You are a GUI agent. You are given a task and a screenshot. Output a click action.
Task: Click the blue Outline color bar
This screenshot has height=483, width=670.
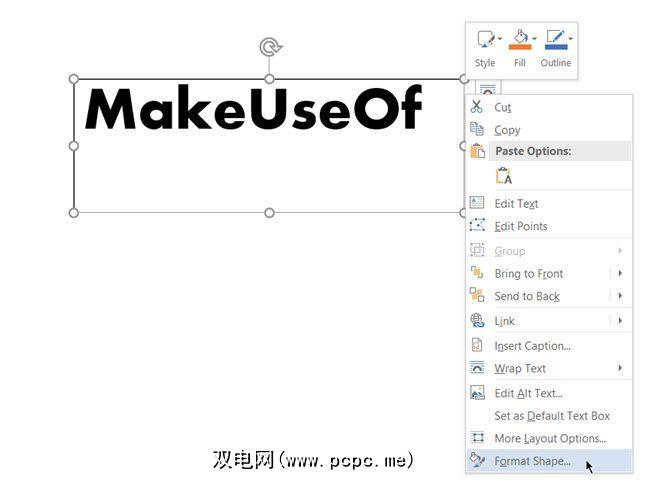click(x=556, y=47)
